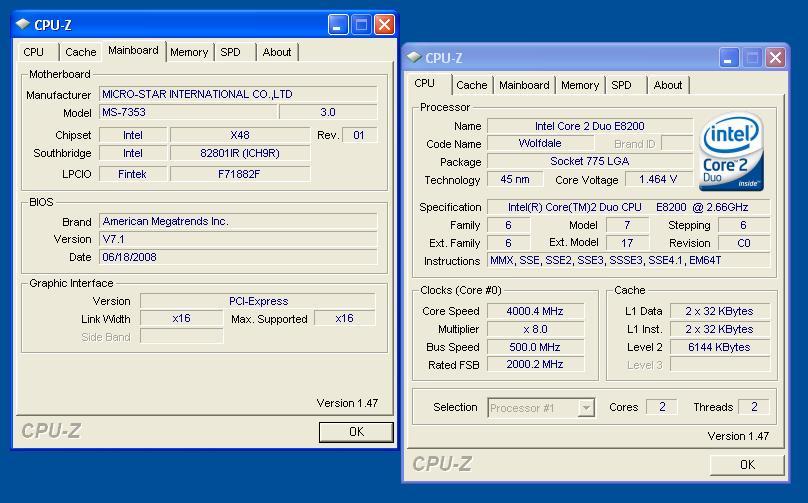Open the SPD tab in left window
The height and width of the screenshot is (503, 808).
point(230,52)
